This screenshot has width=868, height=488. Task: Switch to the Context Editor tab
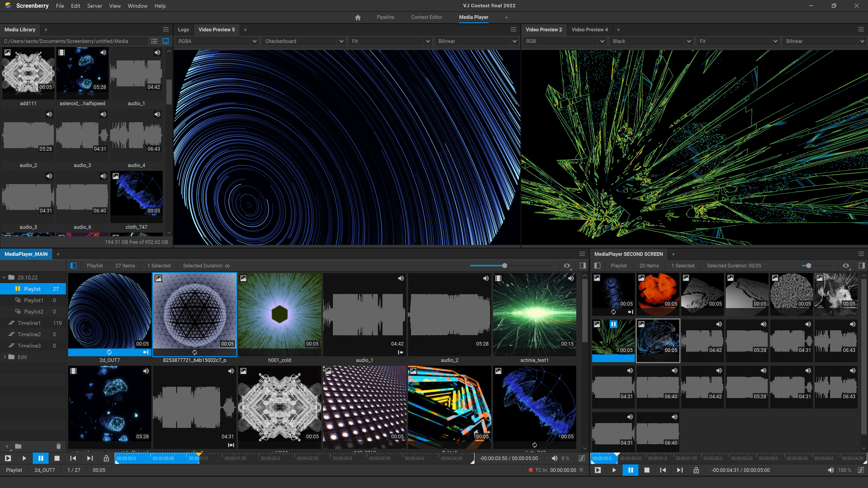pos(426,17)
